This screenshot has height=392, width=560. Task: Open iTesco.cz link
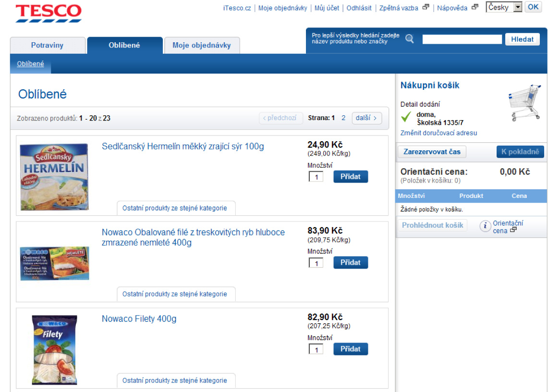(x=237, y=8)
